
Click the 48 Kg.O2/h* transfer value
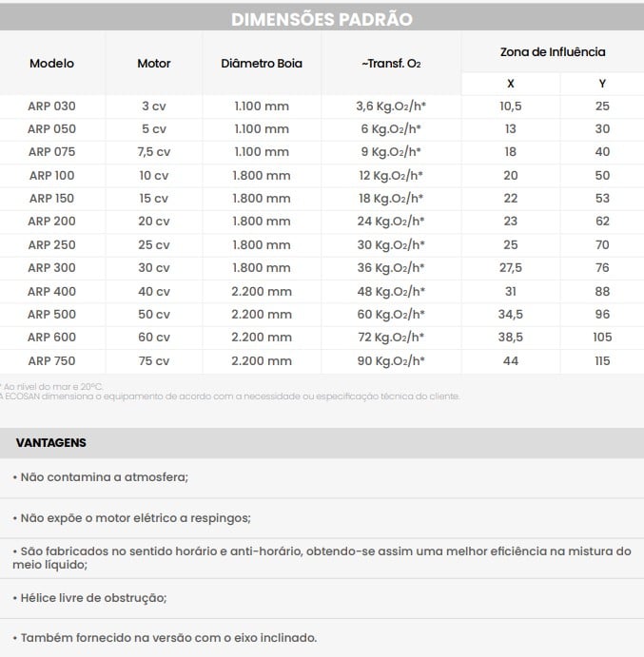391,291
